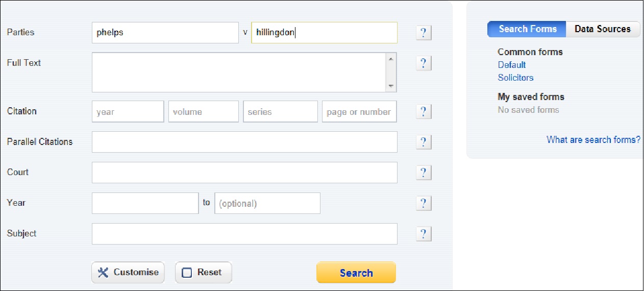Click the Reset button
Viewport: 644px width, 291px height.
coord(203,273)
